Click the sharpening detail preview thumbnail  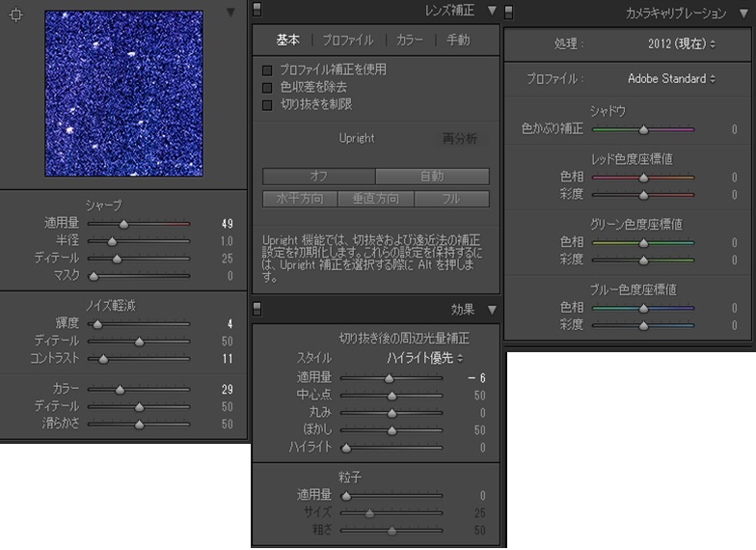click(123, 94)
